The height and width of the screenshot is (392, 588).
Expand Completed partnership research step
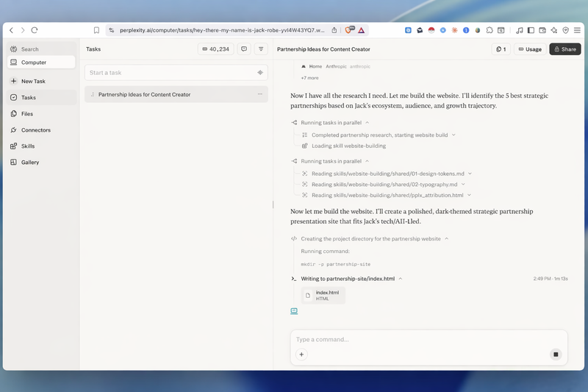453,135
